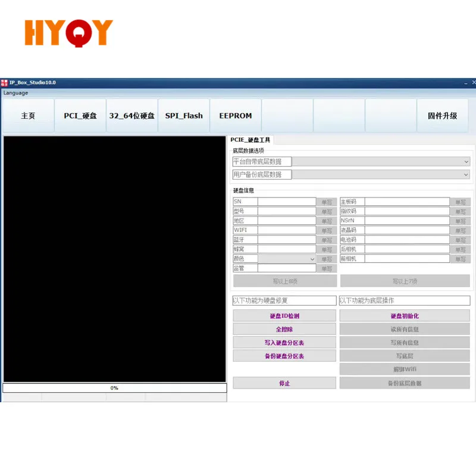Click the 0% progress bar
Screen dimensions: 476x476
click(114, 388)
